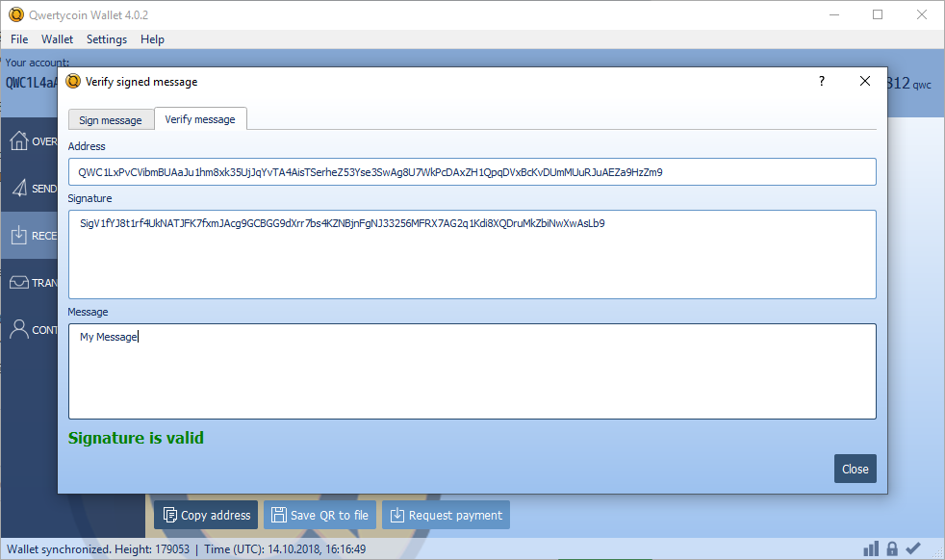
Task: Open the Transactions sidebar icon
Action: click(x=18, y=282)
